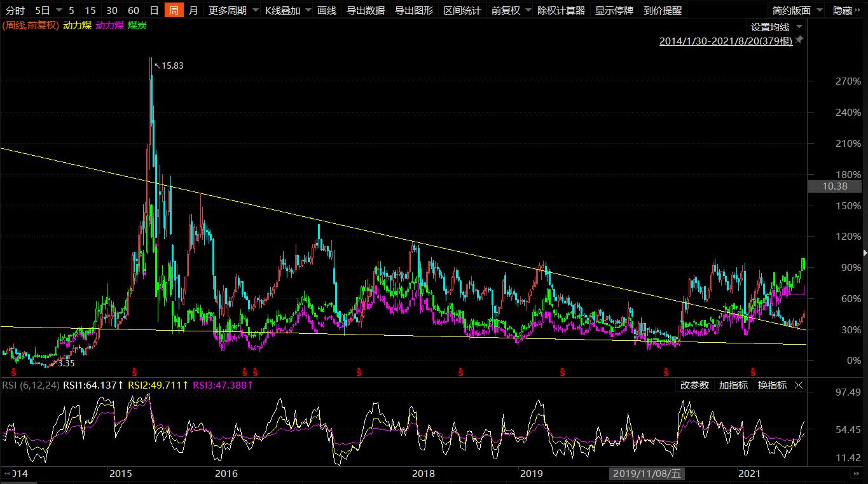Toggle 显示停牌 suspension display
868x484 pixels.
point(614,10)
